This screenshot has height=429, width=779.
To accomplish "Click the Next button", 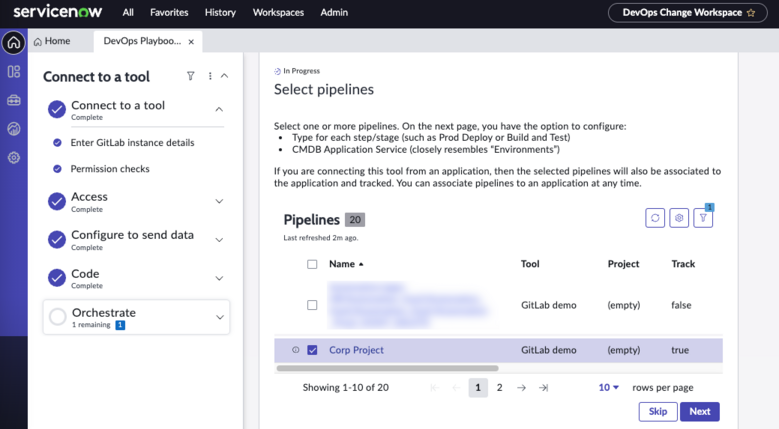I will pos(700,412).
